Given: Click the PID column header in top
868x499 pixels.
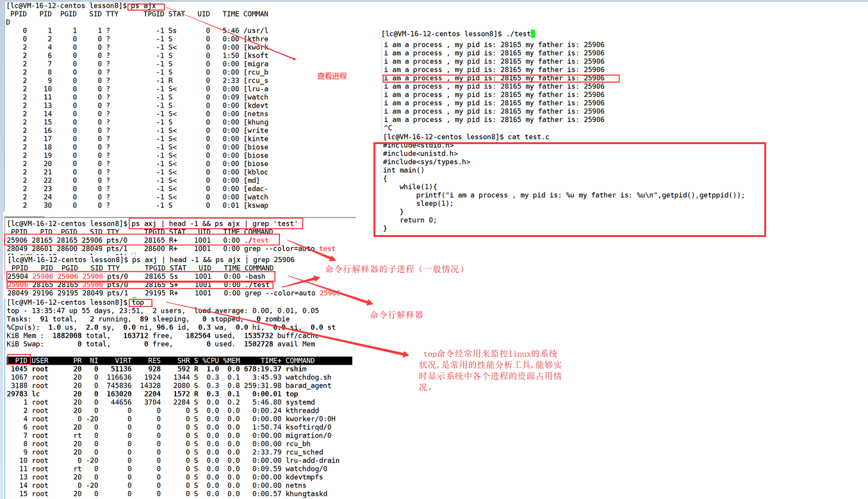Looking at the screenshot, I should 22,361.
